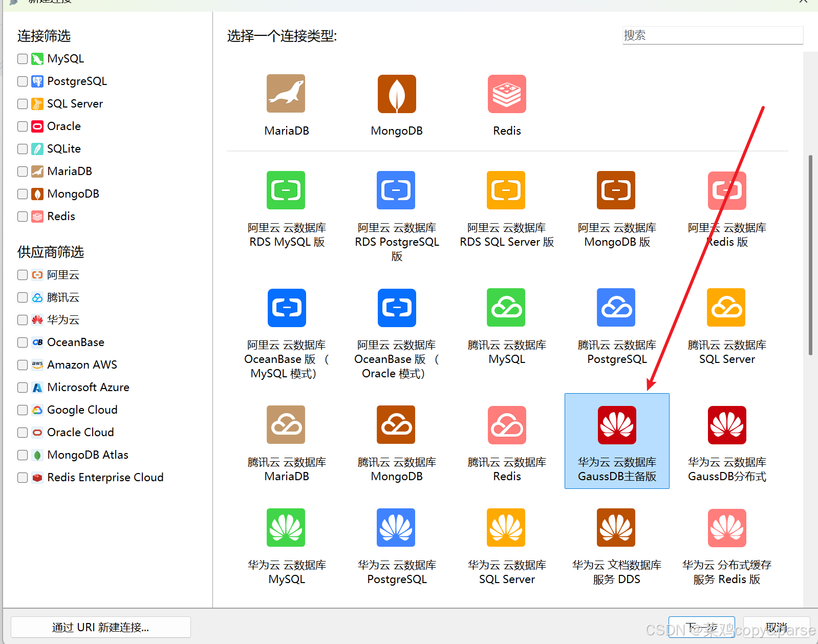Check the PostgreSQL filter box
Screen dimensions: 818x644
click(23, 81)
